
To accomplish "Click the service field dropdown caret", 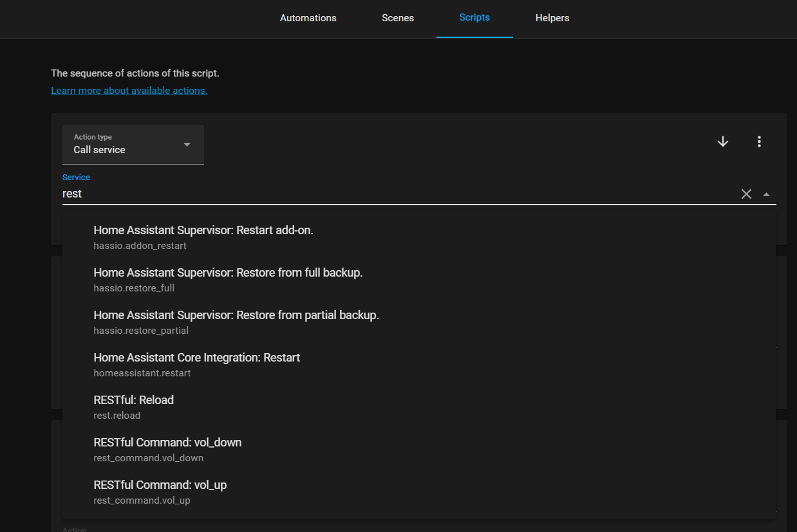I will point(766,193).
